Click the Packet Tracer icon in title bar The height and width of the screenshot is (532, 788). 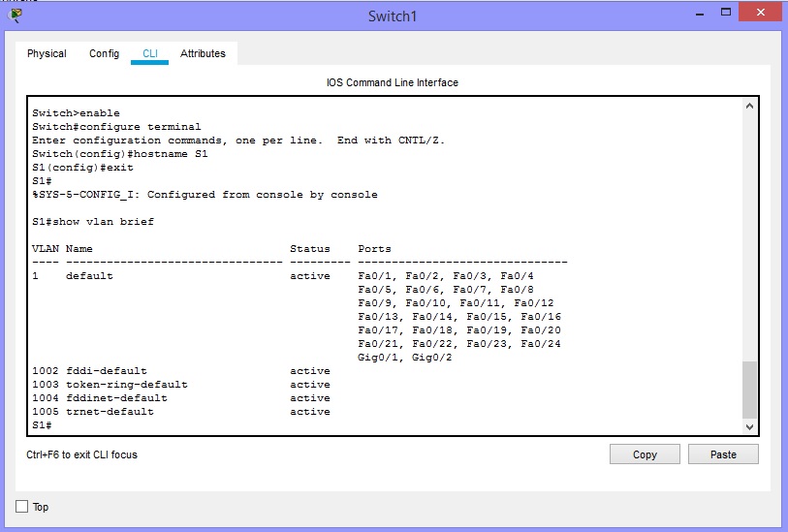point(16,15)
